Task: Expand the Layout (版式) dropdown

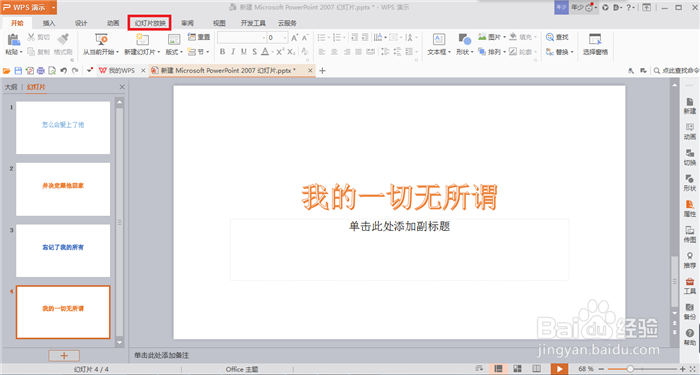Action: [x=181, y=52]
